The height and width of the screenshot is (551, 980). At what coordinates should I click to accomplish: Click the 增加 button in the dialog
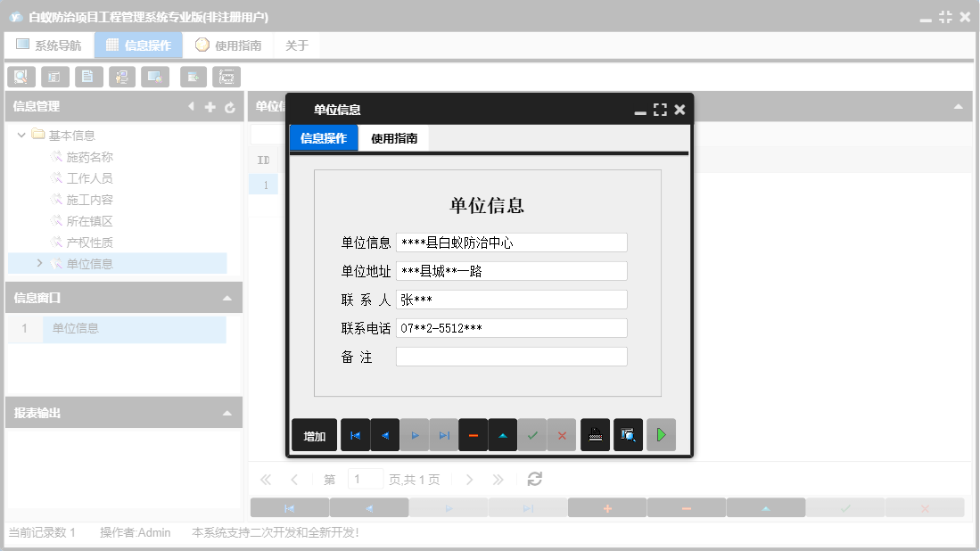[314, 435]
